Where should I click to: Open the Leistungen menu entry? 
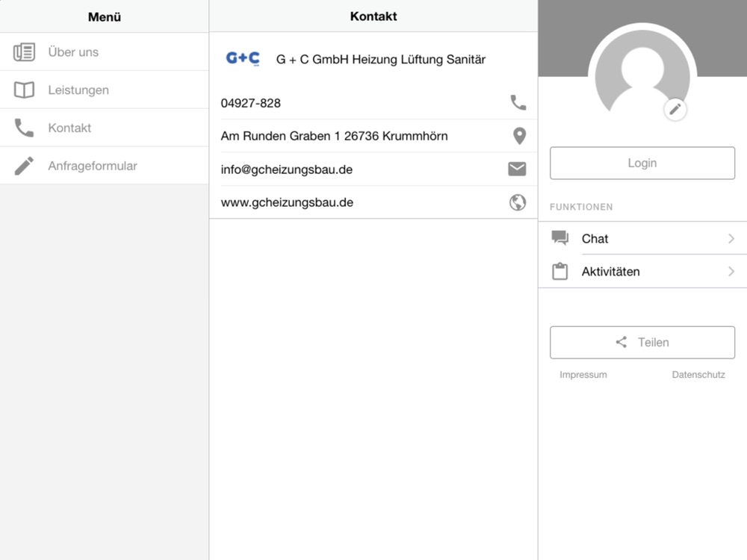(105, 90)
